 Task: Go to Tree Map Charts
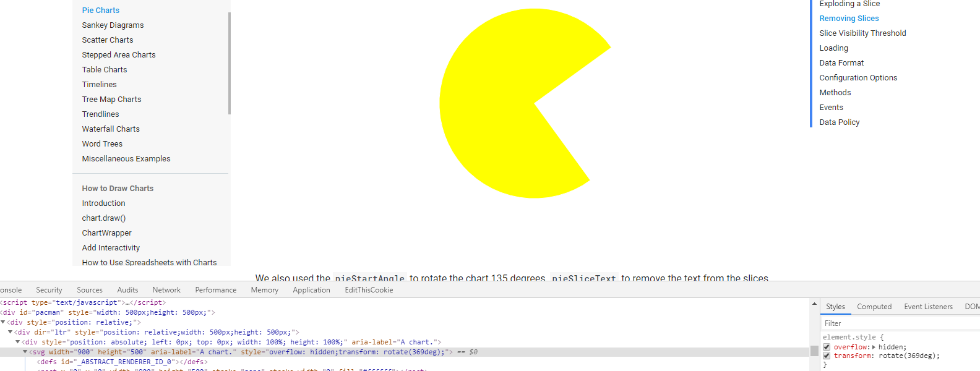[111, 100]
